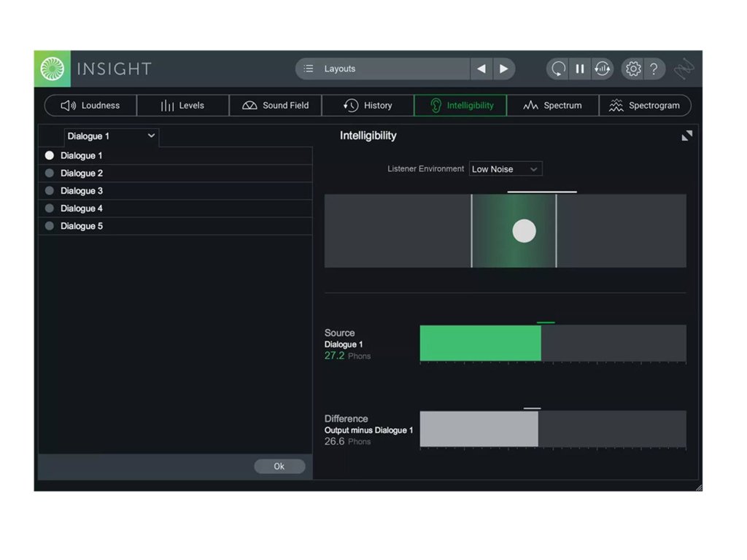Click the green Source level bar
Viewport: 747px width, 560px height.
(480, 343)
